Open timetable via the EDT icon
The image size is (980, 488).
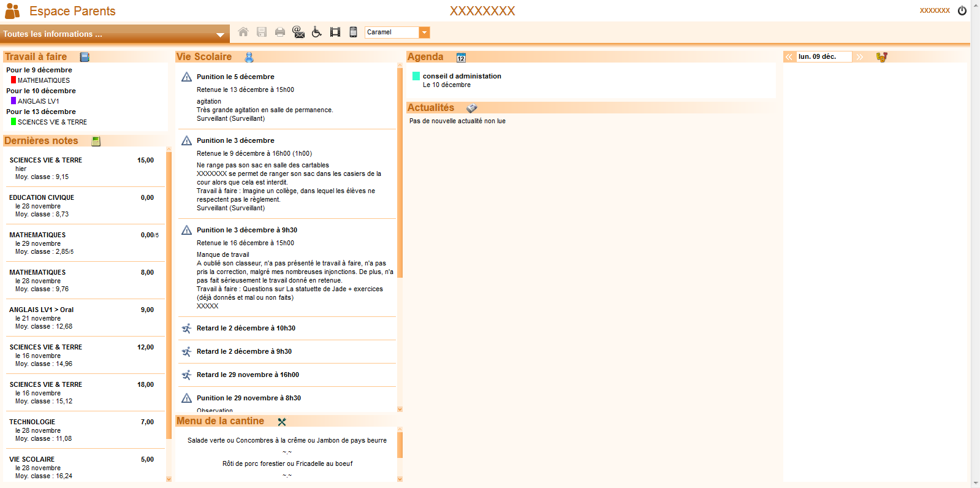[881, 57]
